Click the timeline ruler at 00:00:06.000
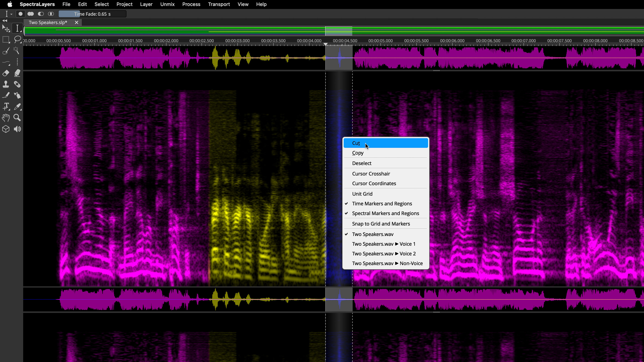Image resolution: width=644 pixels, height=362 pixels. [x=453, y=43]
